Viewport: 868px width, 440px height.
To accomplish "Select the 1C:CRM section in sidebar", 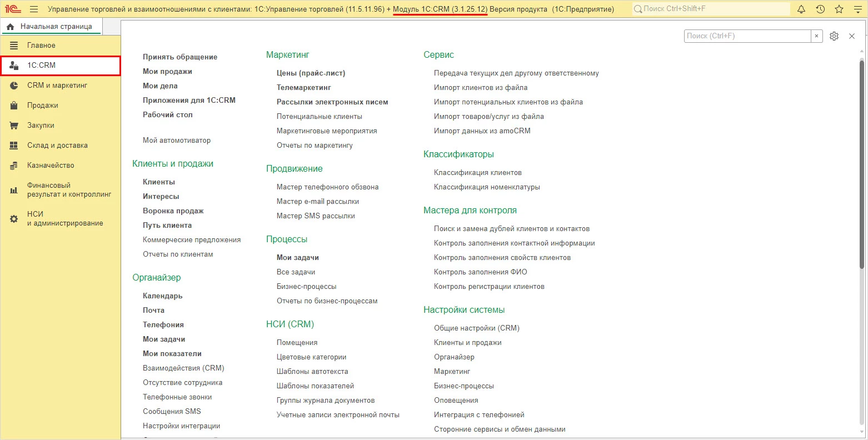I will pyautogui.click(x=61, y=66).
